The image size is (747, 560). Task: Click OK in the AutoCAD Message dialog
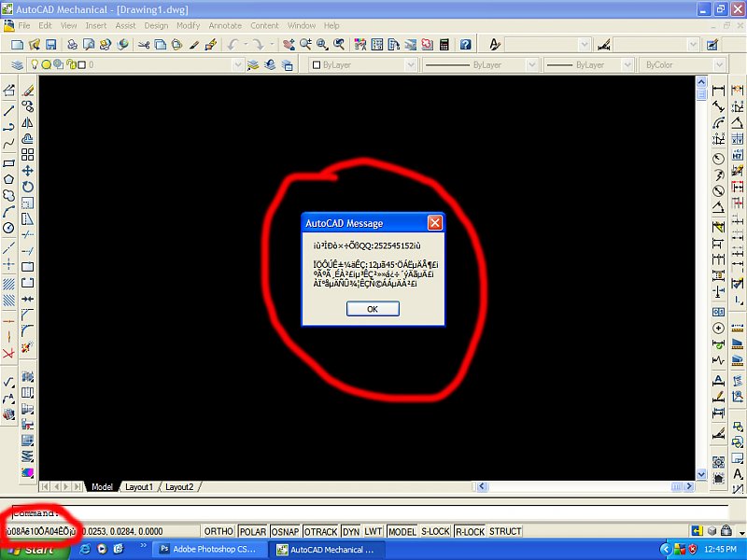pyautogui.click(x=373, y=309)
